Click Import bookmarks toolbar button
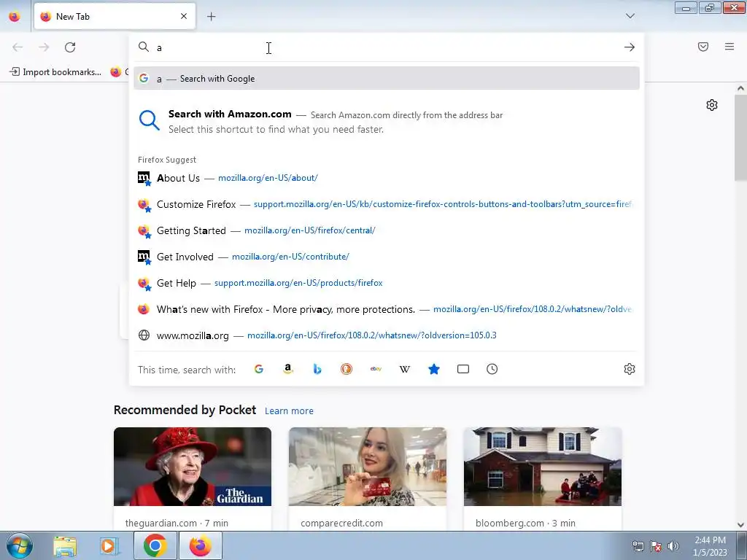 (55, 72)
